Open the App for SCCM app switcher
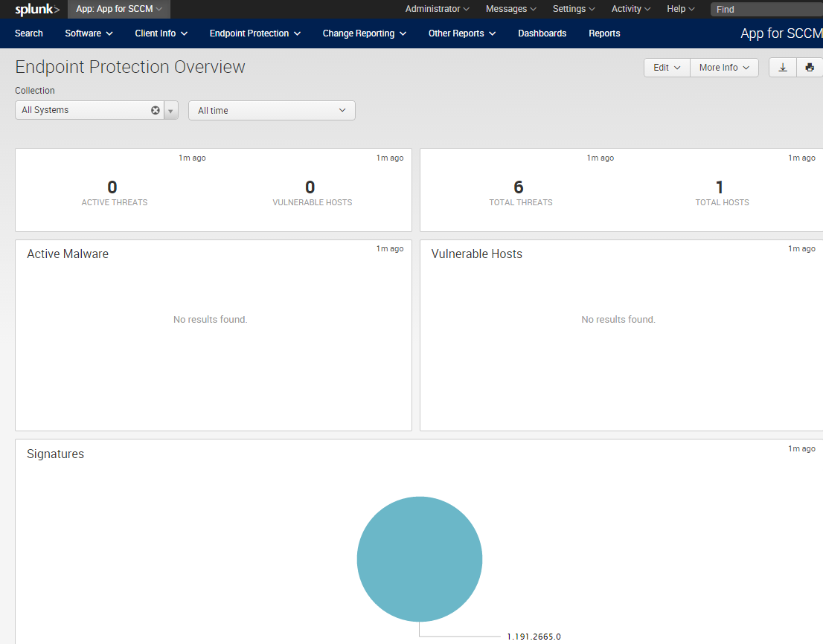This screenshot has height=644, width=823. [119, 10]
